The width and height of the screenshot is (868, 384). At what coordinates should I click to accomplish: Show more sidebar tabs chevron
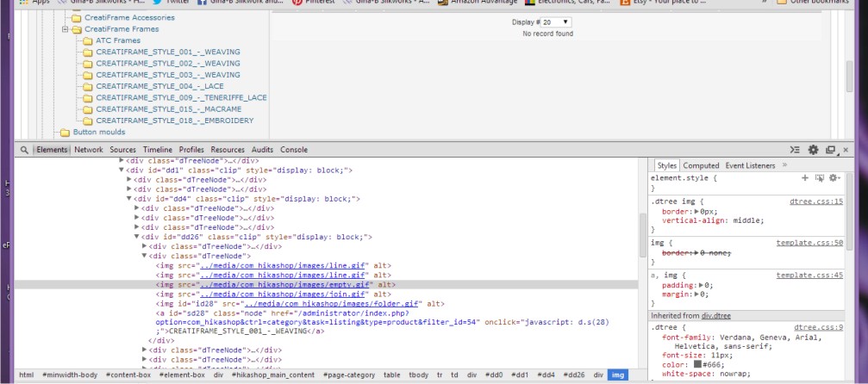click(784, 165)
